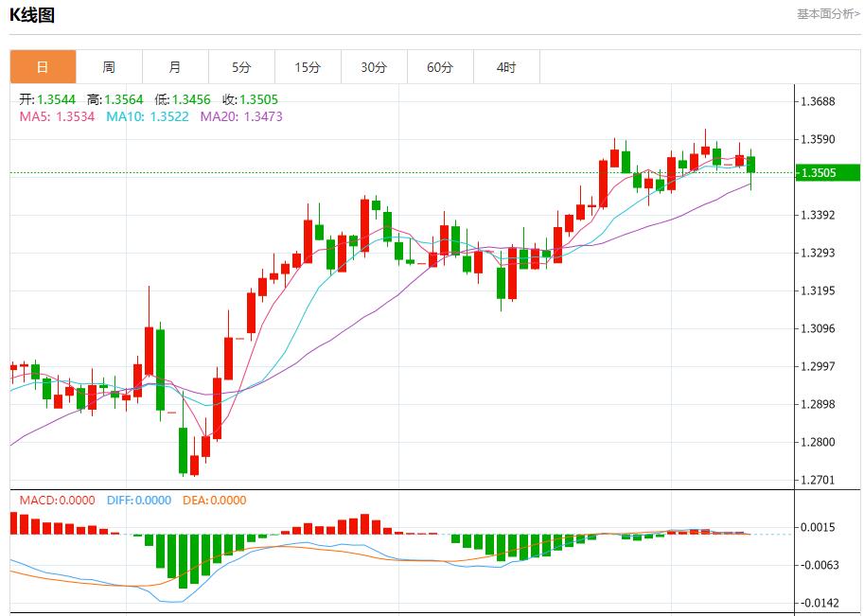This screenshot has height=616, width=864.
Task: Open the 5分 interval tab
Action: click(x=241, y=67)
